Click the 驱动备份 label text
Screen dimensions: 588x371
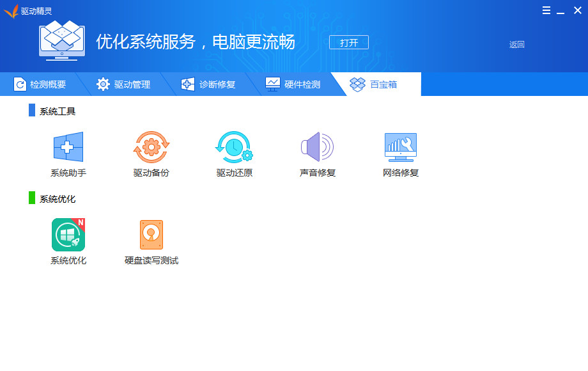pyautogui.click(x=151, y=173)
